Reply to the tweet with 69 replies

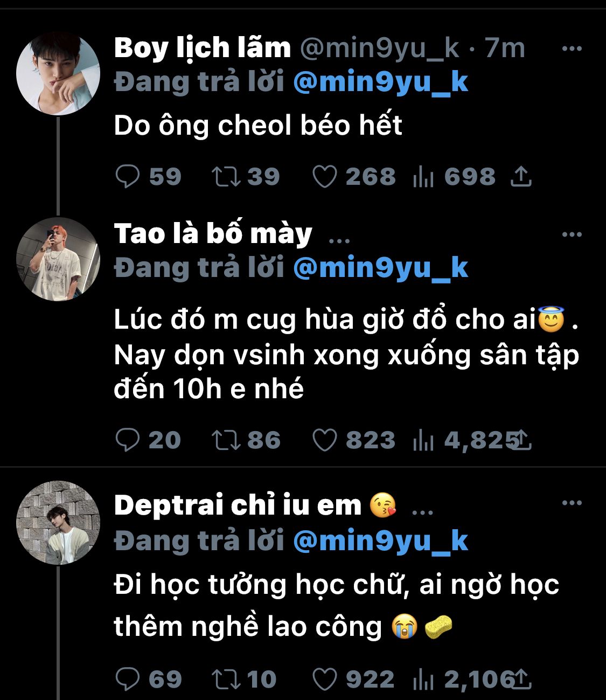[128, 680]
